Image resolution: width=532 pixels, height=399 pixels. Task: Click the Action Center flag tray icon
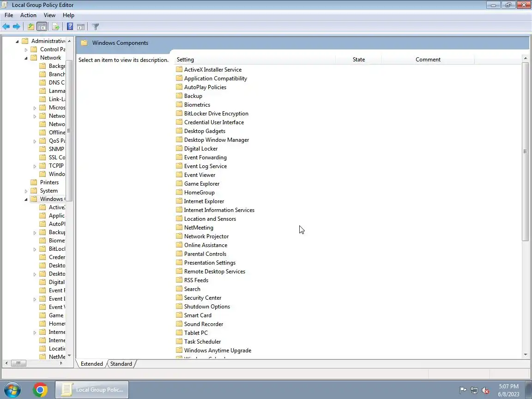[463, 390]
